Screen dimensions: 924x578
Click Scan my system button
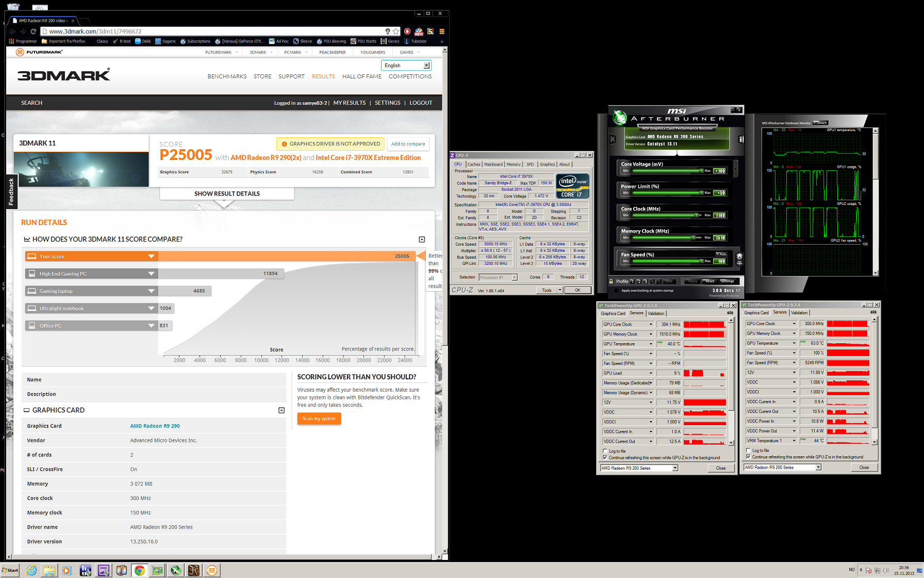pos(319,419)
